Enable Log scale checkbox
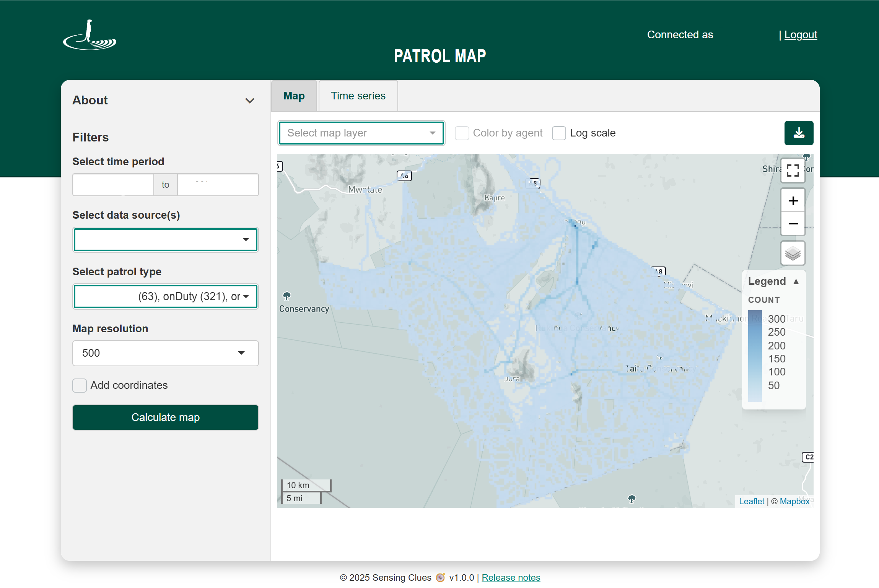The width and height of the screenshot is (879, 588). tap(559, 133)
